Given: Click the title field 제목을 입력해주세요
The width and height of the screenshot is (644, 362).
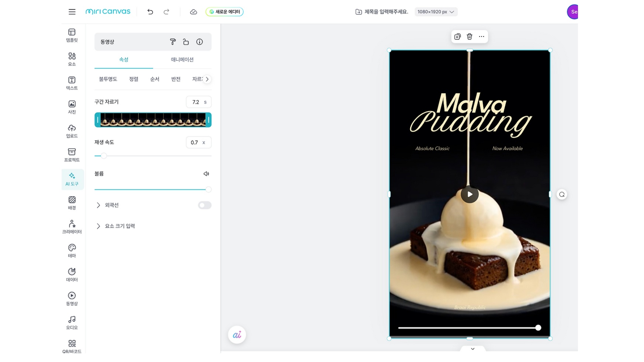Looking at the screenshot, I should coord(386,12).
